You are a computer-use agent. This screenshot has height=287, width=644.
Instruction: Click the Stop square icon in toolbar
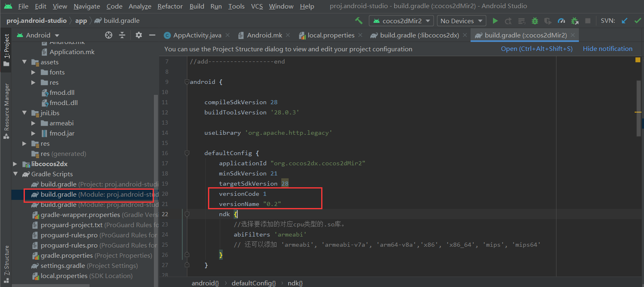pos(588,21)
